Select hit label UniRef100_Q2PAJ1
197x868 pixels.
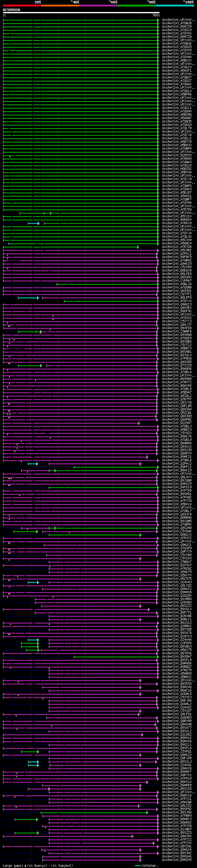tap(177, 253)
